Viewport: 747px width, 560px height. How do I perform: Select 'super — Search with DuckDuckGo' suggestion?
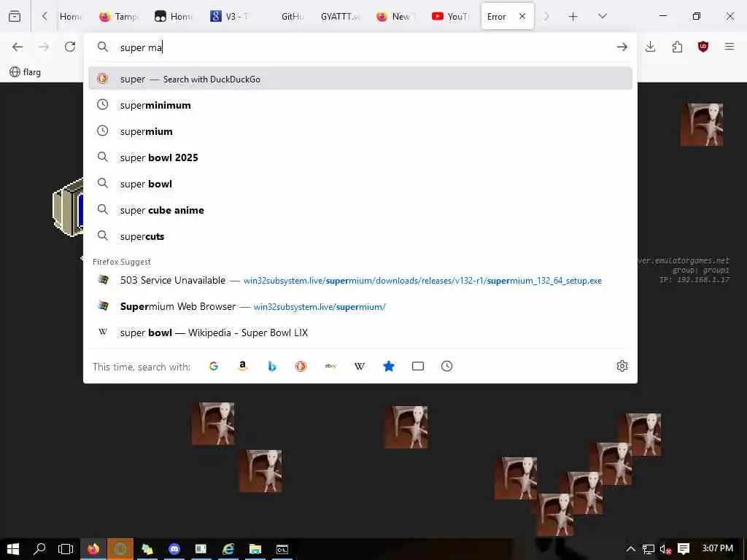click(x=360, y=79)
